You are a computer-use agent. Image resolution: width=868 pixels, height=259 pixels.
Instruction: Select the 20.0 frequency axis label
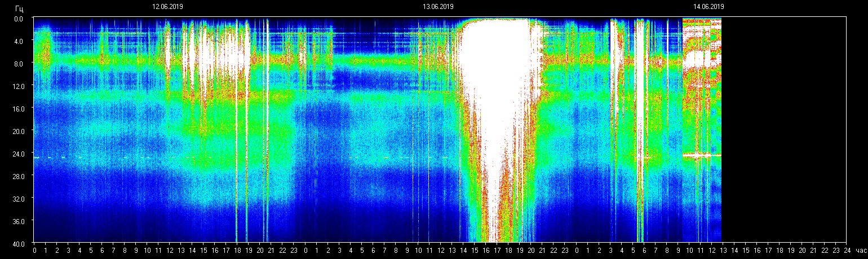coord(19,131)
